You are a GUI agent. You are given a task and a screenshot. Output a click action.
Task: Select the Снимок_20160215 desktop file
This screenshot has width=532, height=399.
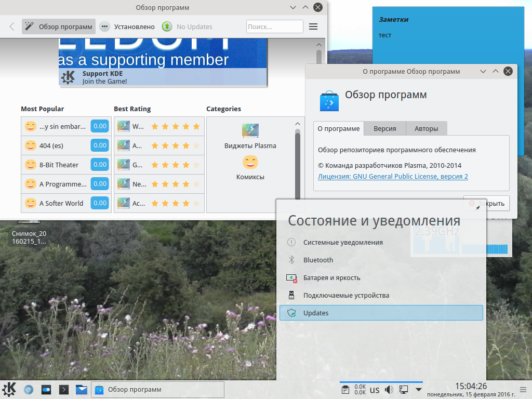[29, 233]
